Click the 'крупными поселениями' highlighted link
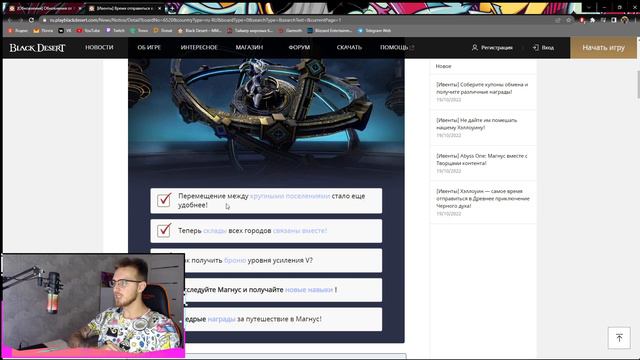This screenshot has width=640, height=360. click(x=290, y=196)
